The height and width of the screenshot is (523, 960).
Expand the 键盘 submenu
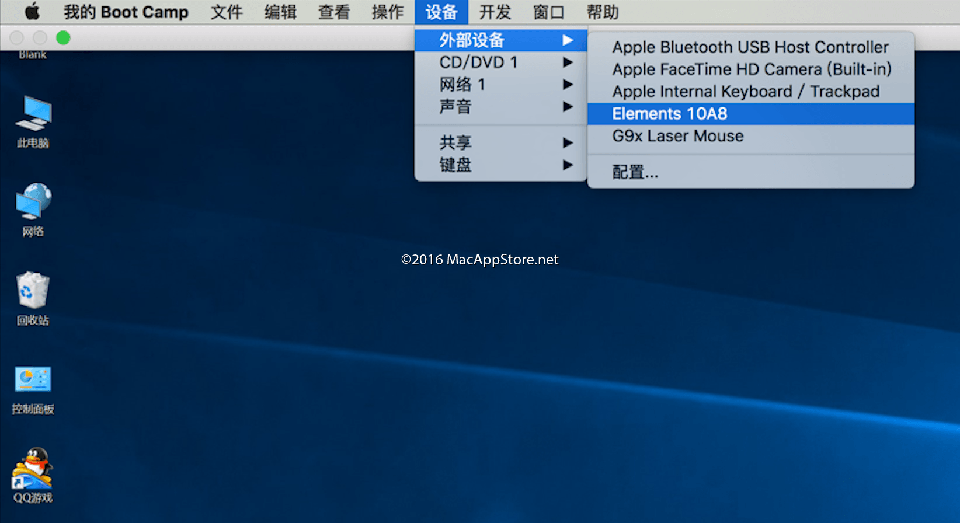point(501,165)
